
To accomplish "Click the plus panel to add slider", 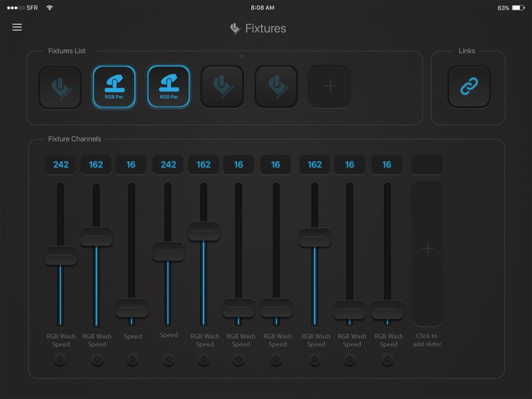I will pos(427,254).
